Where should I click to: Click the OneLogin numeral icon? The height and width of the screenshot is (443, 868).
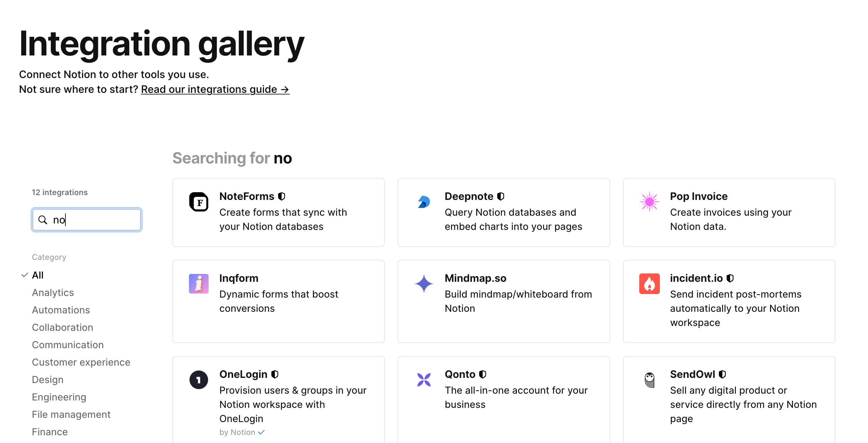(199, 379)
